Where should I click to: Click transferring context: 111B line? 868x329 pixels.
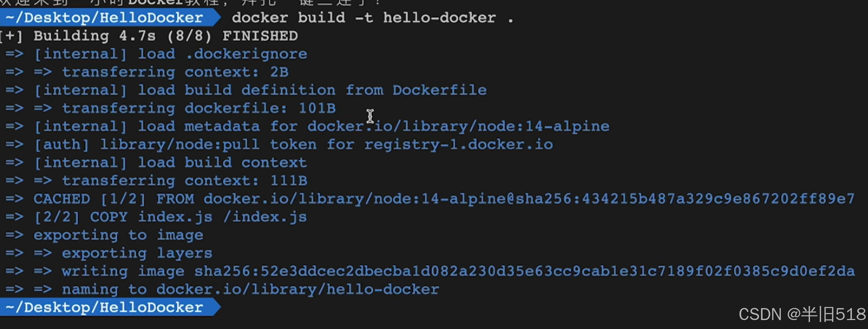tap(156, 181)
